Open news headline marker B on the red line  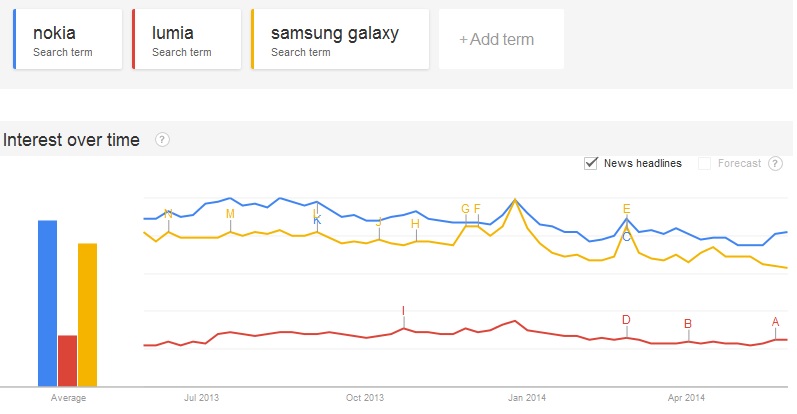coord(687,324)
